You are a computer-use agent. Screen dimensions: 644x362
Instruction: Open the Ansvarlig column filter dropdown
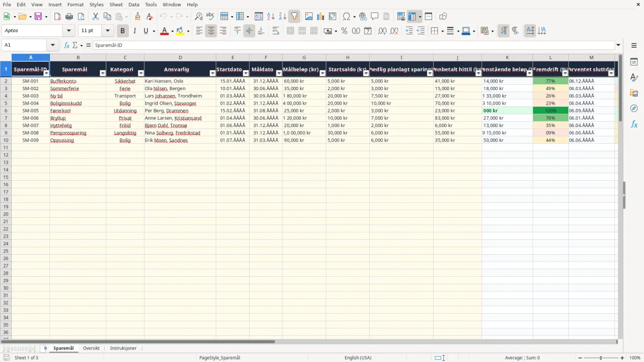pyautogui.click(x=213, y=73)
